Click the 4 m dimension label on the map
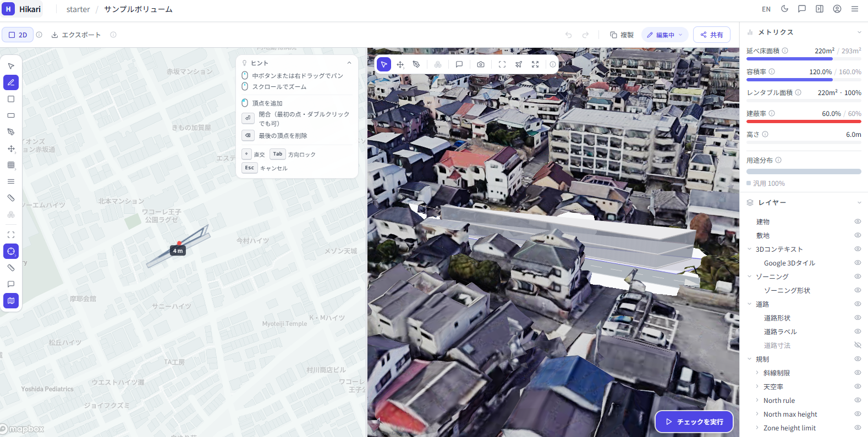Screen dimensions: 868x437 [x=178, y=251]
